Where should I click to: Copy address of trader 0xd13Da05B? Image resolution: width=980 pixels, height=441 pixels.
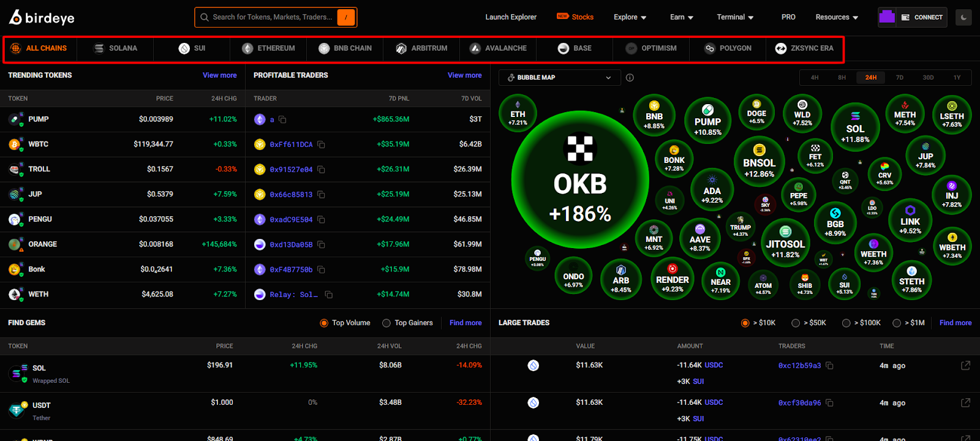pyautogui.click(x=321, y=244)
